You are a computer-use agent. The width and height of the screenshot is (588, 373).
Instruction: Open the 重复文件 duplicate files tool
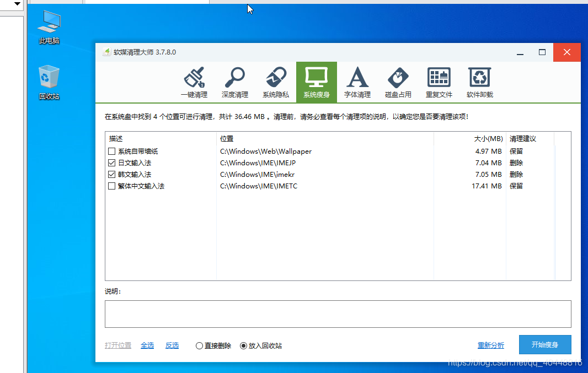(439, 83)
